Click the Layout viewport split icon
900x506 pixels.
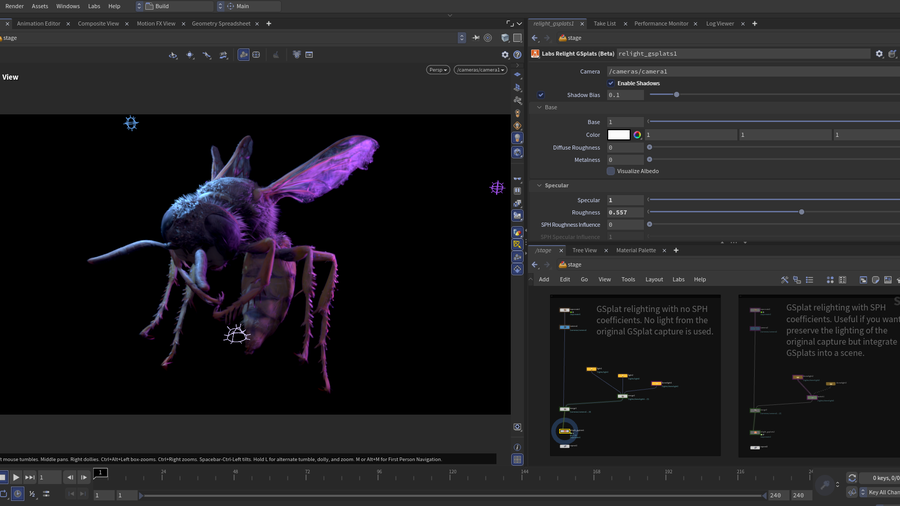(x=517, y=38)
